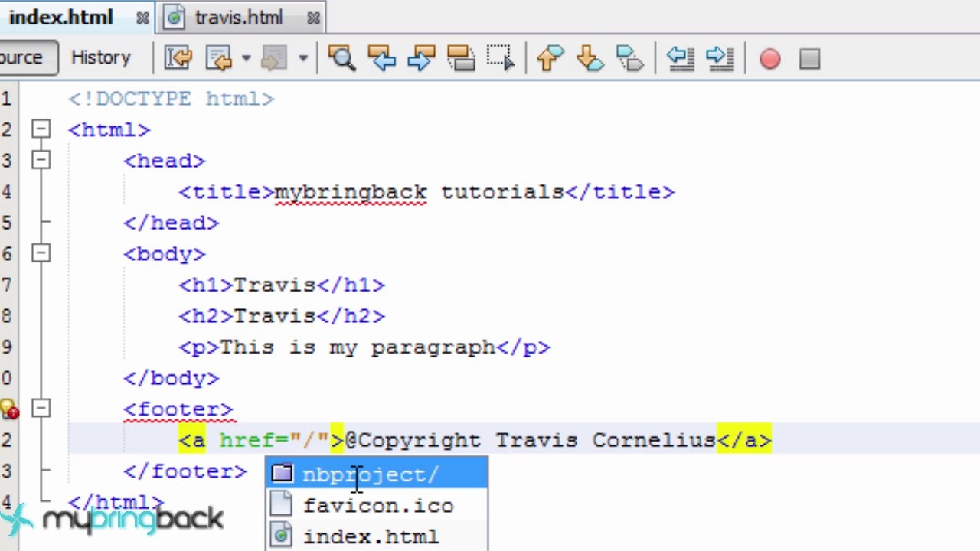Collapse the head tag fold
Viewport: 980px width, 551px height.
41,160
